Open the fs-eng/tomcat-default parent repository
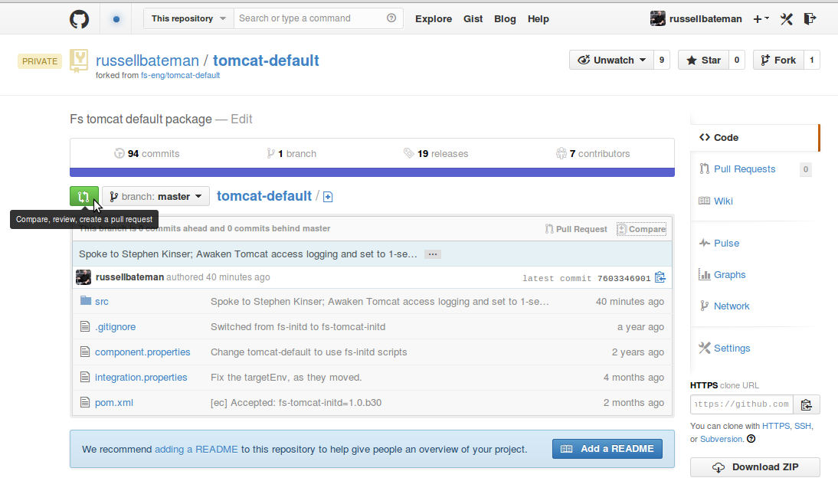The width and height of the screenshot is (838, 504). pos(180,75)
